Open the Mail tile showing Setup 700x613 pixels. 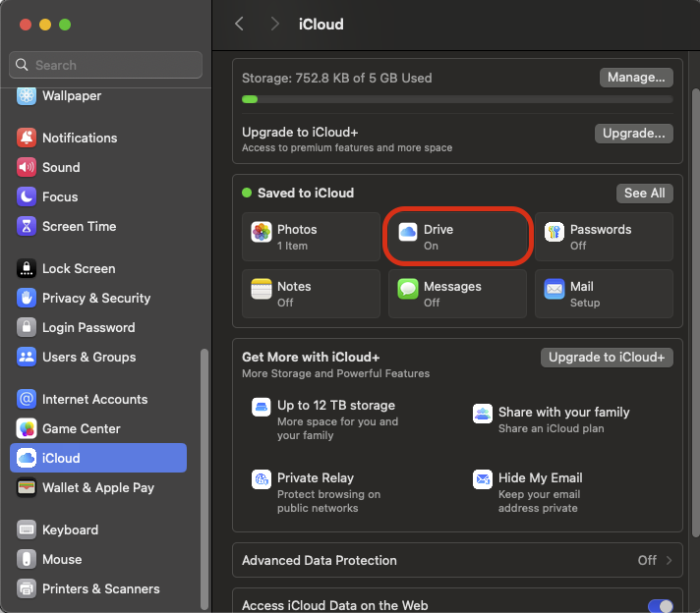pyautogui.click(x=604, y=294)
